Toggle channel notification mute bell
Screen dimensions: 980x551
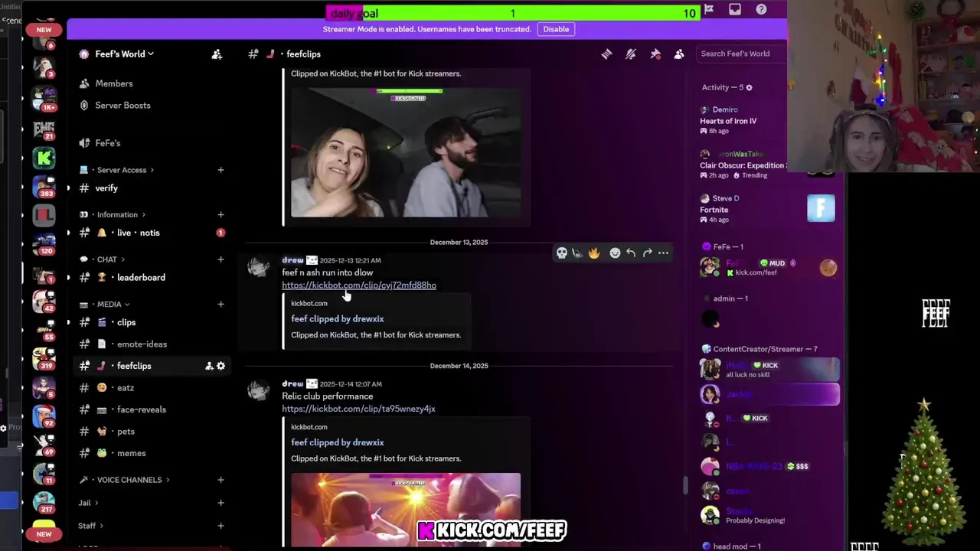(631, 54)
